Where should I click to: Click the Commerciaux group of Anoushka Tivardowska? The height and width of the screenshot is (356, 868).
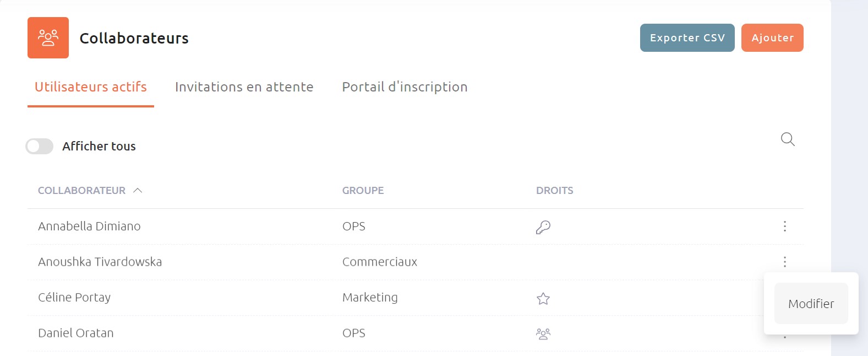tap(380, 262)
